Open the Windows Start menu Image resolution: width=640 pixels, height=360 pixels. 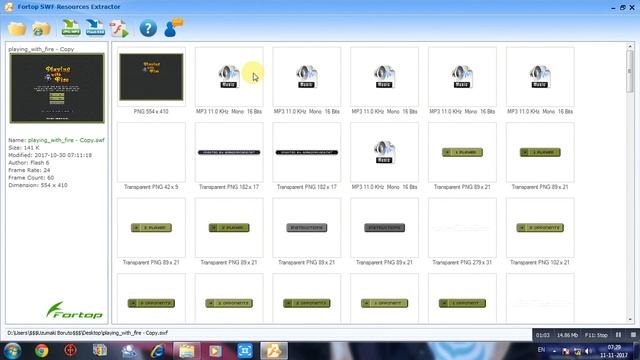coord(12,351)
